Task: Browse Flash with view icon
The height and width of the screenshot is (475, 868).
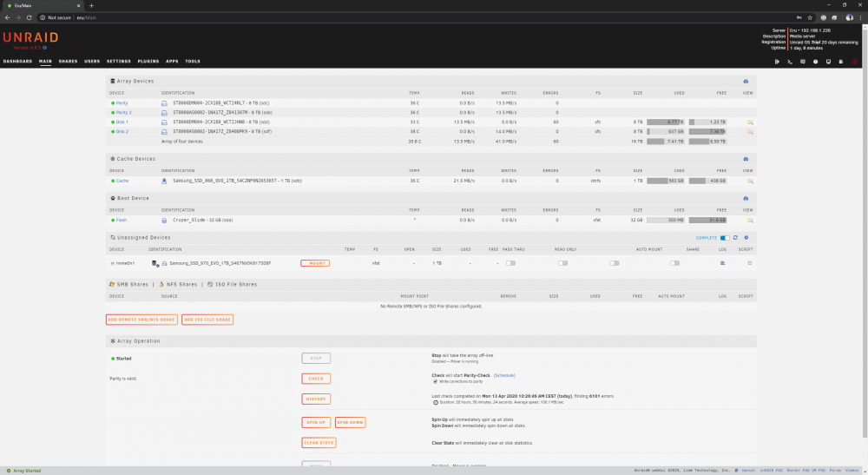Action: (750, 221)
